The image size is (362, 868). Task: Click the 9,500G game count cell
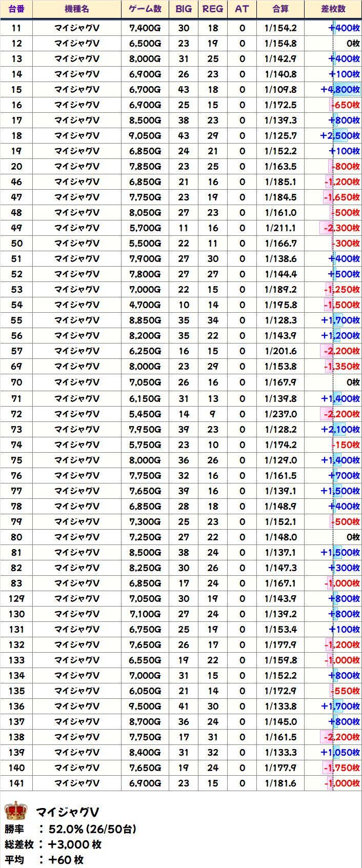tap(145, 706)
